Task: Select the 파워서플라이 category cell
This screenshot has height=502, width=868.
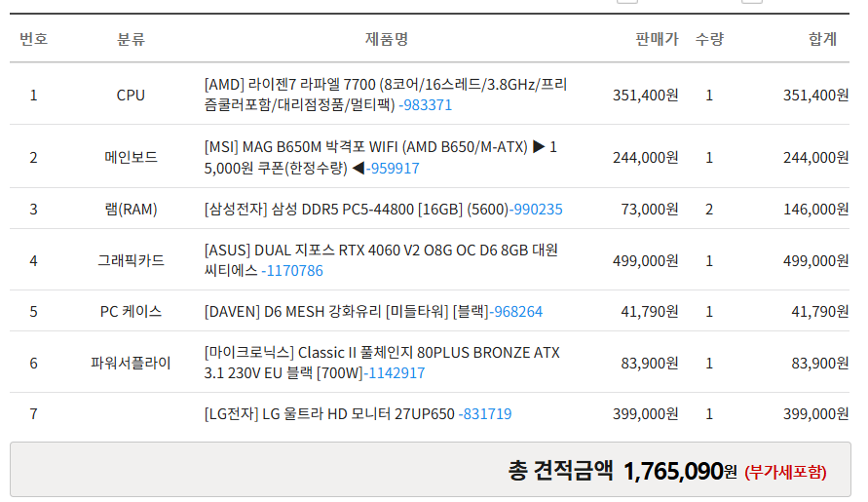Action: pyautogui.click(x=131, y=363)
